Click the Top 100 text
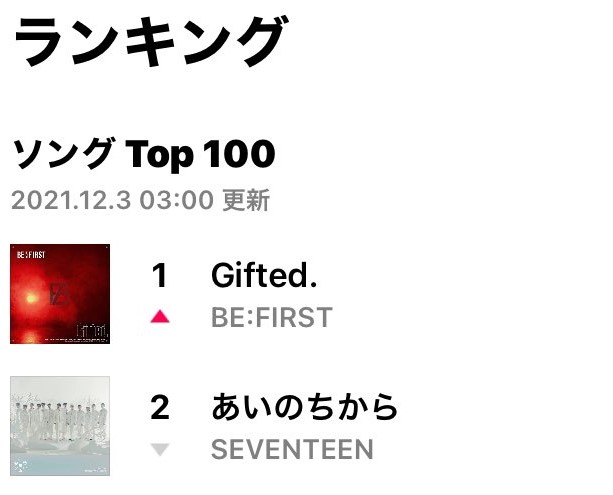This screenshot has height=495, width=613. click(201, 154)
